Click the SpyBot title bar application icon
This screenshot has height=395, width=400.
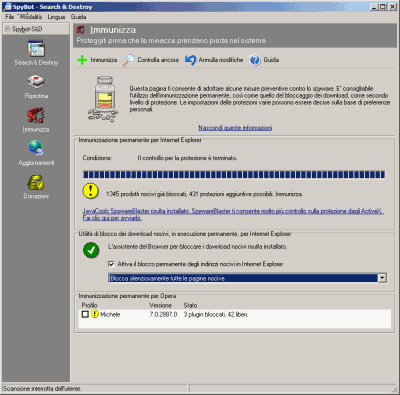7,7
